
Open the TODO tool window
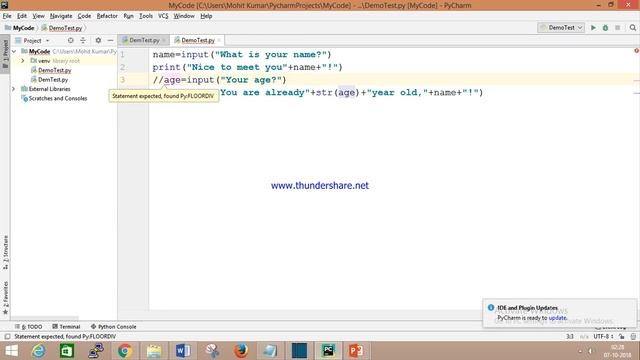(x=29, y=327)
